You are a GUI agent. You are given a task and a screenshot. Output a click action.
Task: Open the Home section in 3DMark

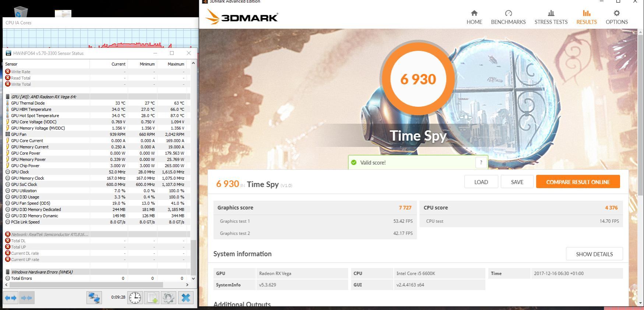point(474,17)
